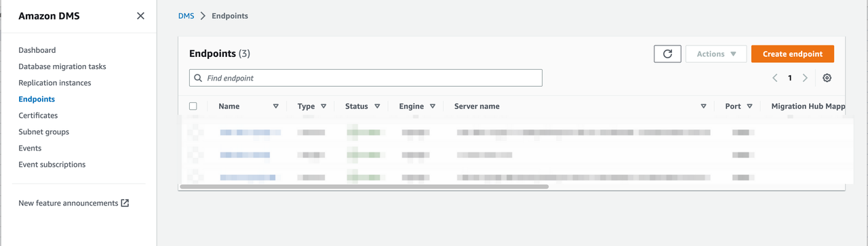Toggle the select-all endpoints checkbox
The height and width of the screenshot is (246, 868).
(x=193, y=106)
